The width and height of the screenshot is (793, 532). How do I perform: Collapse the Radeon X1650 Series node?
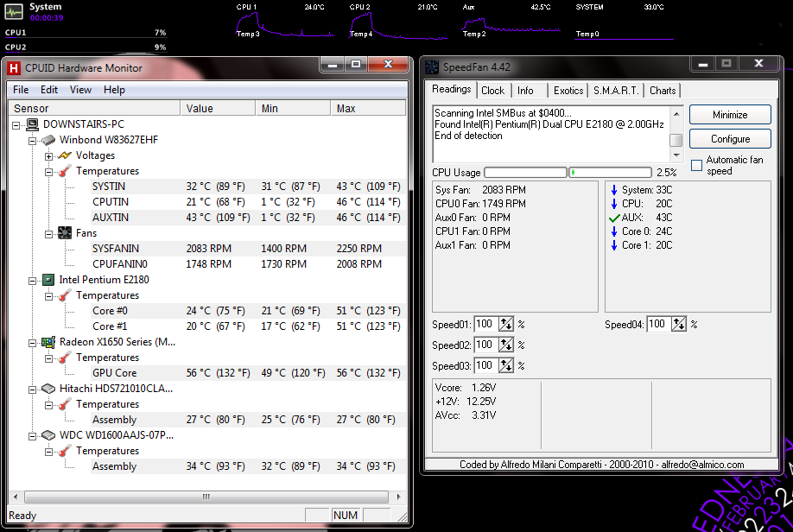[32, 343]
